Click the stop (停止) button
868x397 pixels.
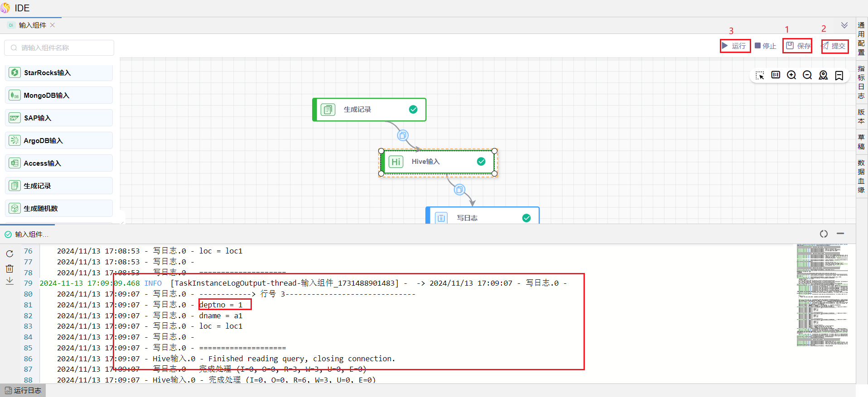click(x=766, y=46)
